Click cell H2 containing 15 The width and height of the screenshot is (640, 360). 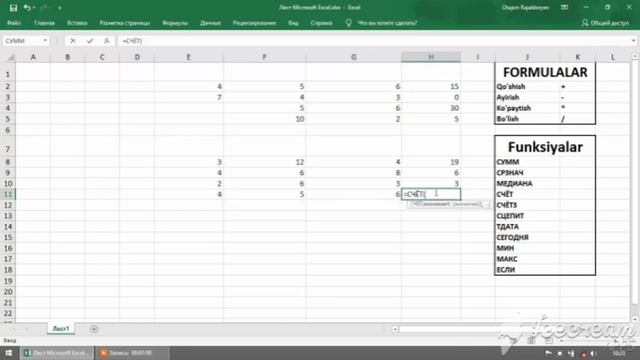(x=431, y=87)
